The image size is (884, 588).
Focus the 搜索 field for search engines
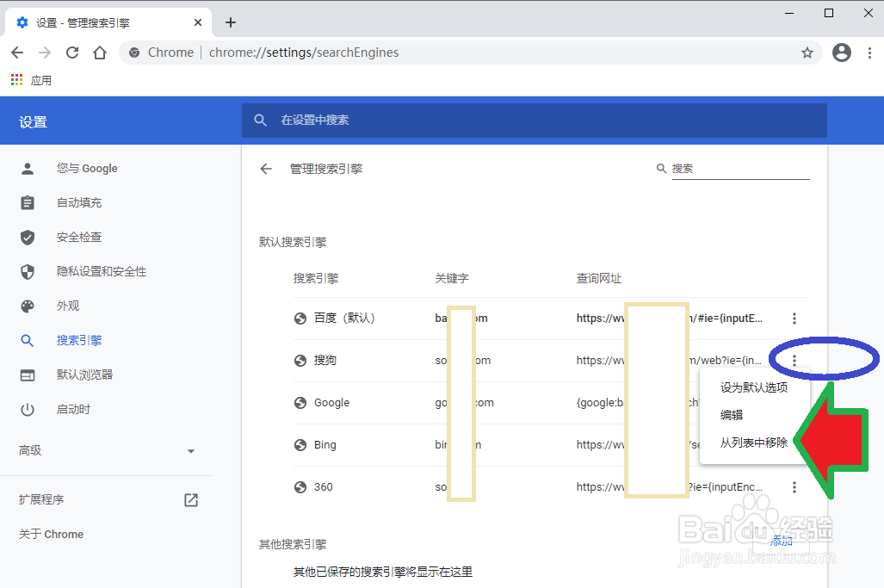point(740,169)
